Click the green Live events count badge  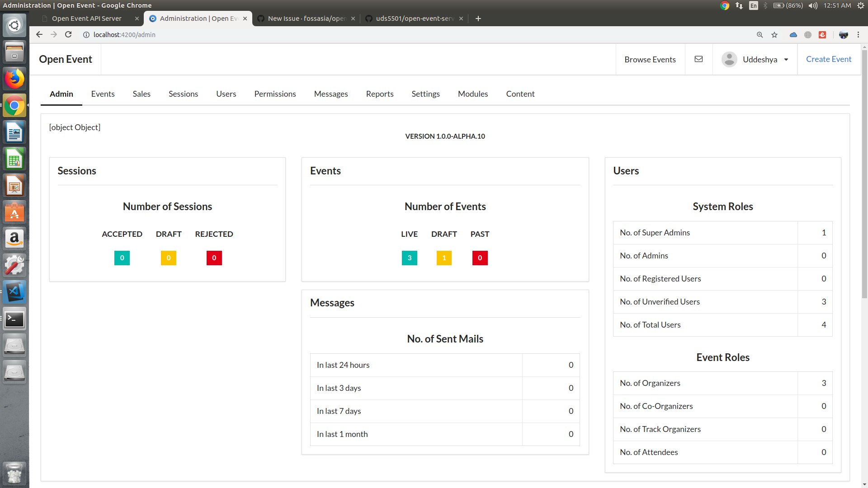coord(409,258)
